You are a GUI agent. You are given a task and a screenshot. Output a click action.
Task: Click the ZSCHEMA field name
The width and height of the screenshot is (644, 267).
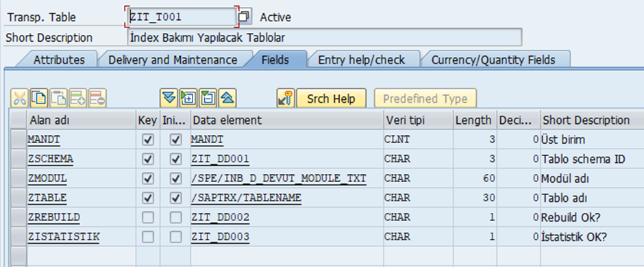click(51, 159)
